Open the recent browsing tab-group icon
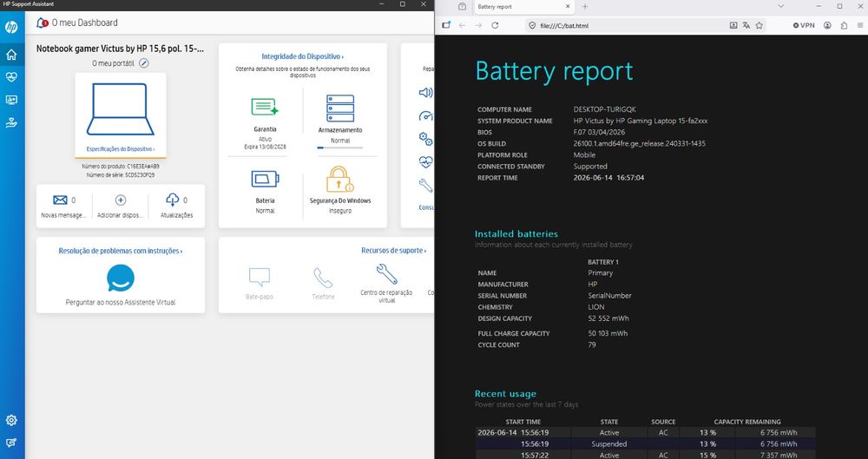 click(x=463, y=6)
